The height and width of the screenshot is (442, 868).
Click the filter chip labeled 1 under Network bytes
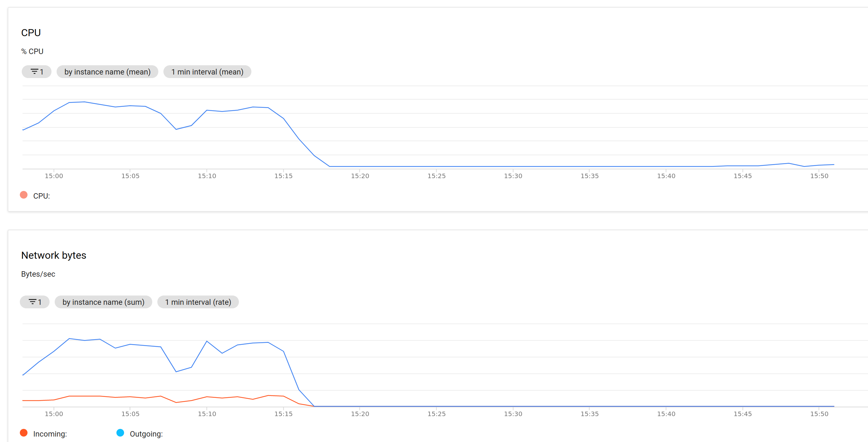[34, 302]
